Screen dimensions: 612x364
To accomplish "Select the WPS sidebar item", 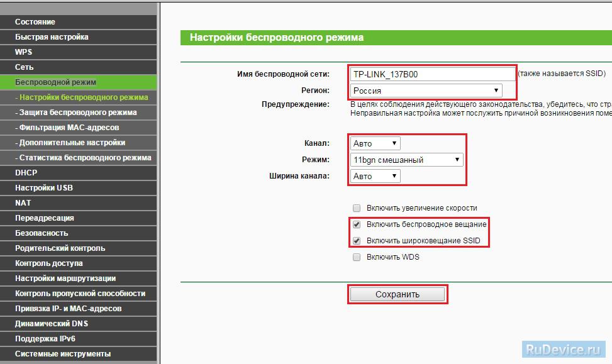I will click(78, 52).
